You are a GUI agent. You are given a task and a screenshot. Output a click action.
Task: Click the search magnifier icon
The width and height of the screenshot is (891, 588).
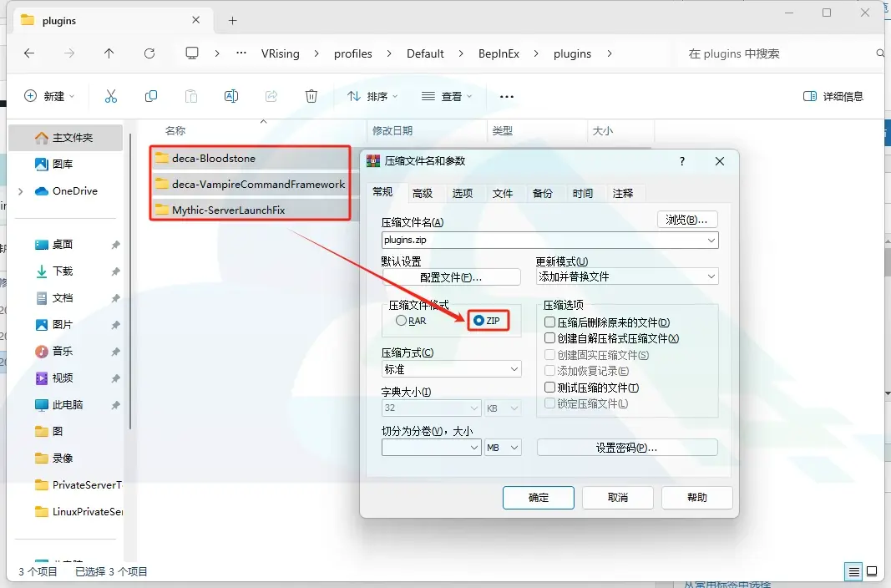point(880,53)
